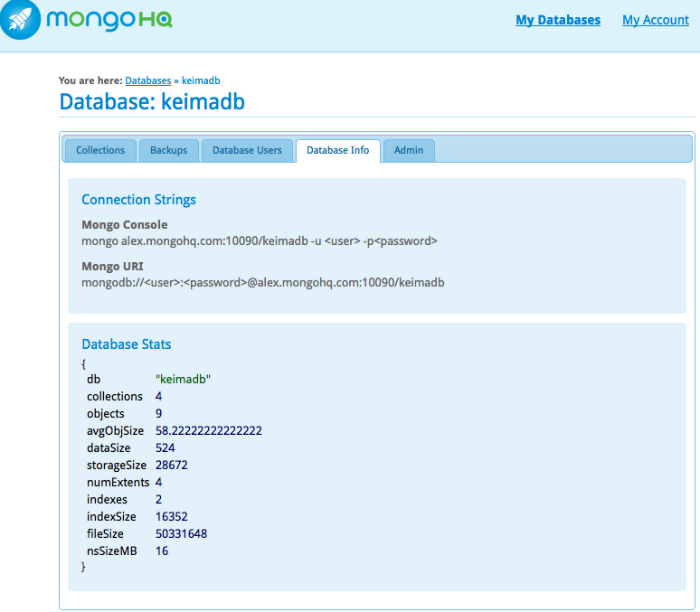Click indexSize value 16352

tap(172, 517)
